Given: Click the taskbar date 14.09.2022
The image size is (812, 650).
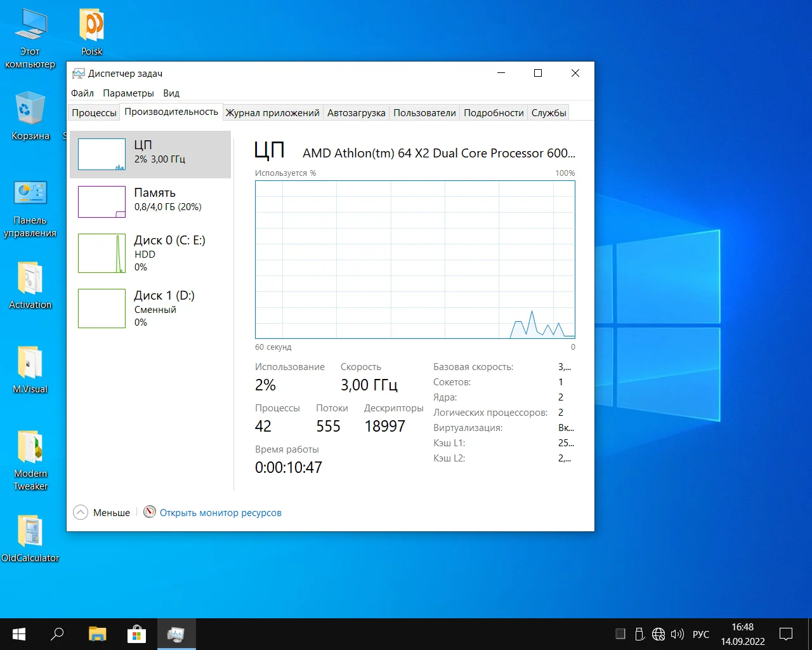Looking at the screenshot, I should pos(742,641).
